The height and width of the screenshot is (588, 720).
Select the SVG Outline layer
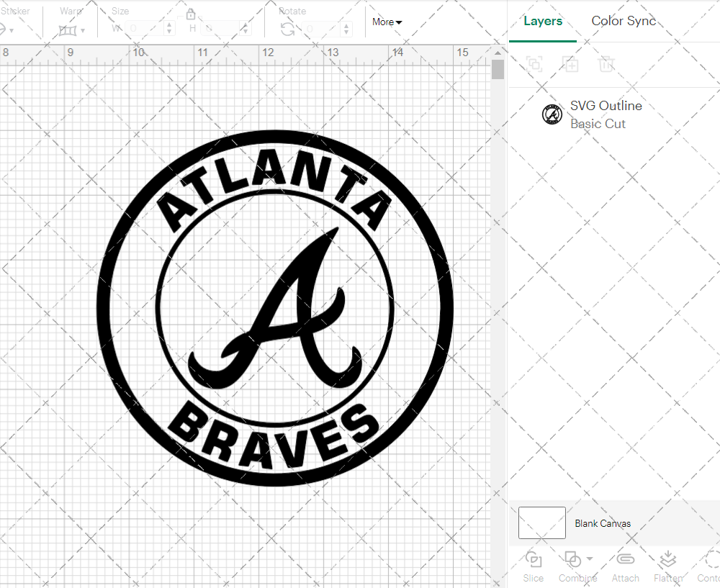[x=605, y=114]
